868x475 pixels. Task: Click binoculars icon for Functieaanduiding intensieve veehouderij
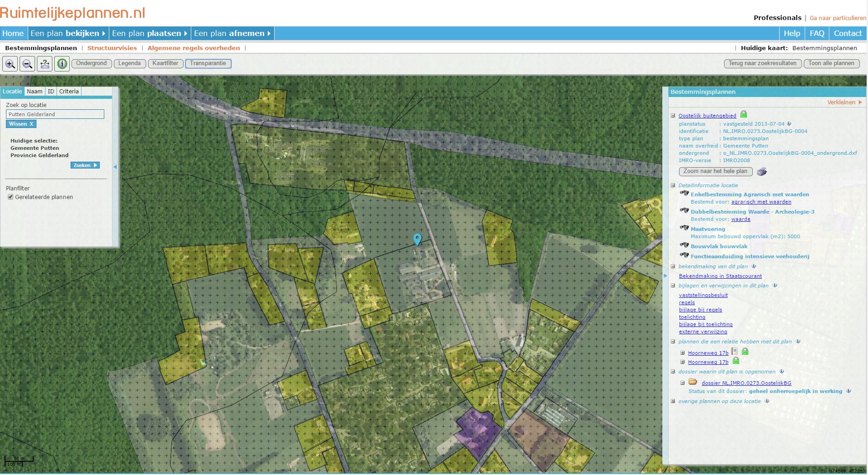[x=684, y=255]
